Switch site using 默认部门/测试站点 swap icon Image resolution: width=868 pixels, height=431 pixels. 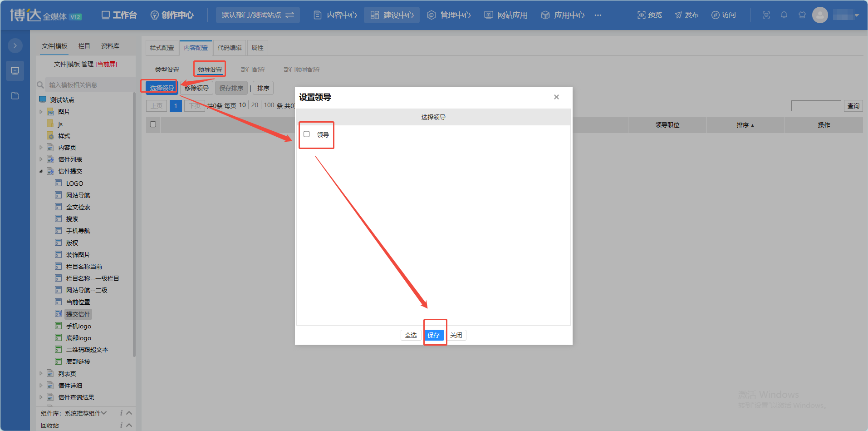pos(289,15)
